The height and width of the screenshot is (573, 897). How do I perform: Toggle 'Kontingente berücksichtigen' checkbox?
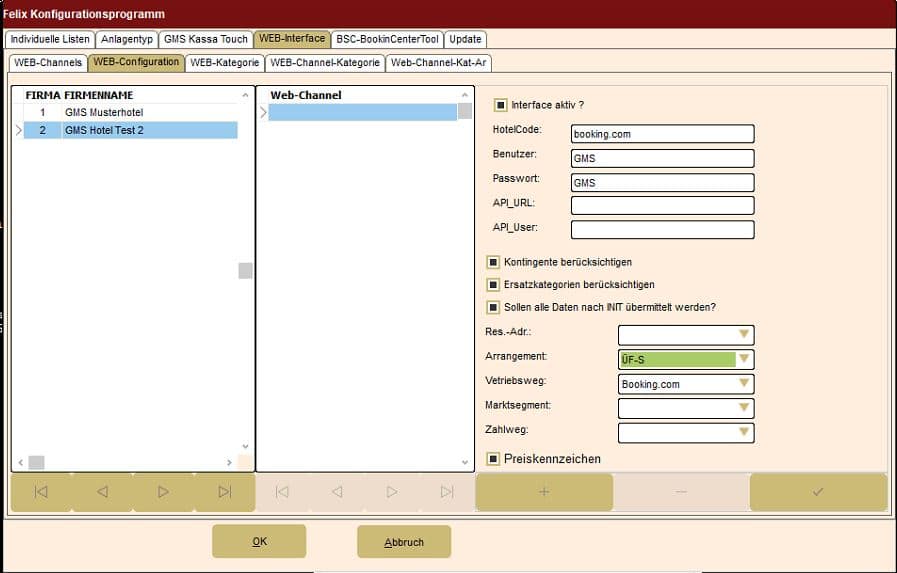tap(493, 262)
